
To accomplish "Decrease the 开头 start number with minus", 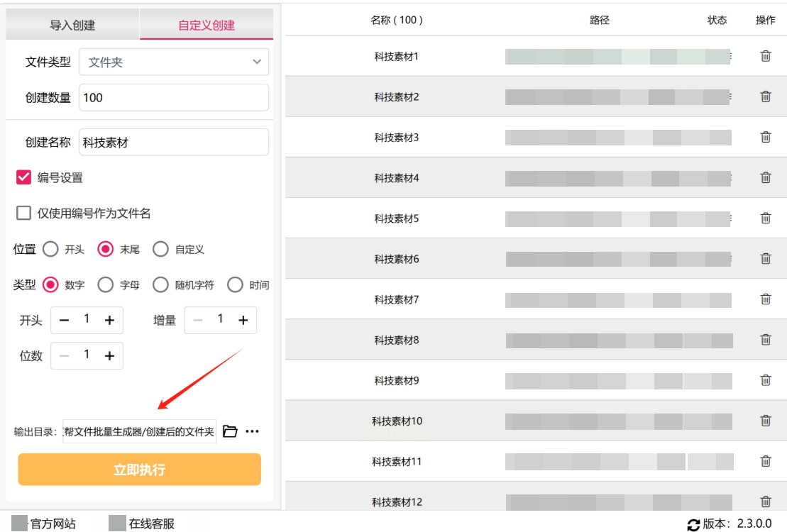I will [65, 321].
